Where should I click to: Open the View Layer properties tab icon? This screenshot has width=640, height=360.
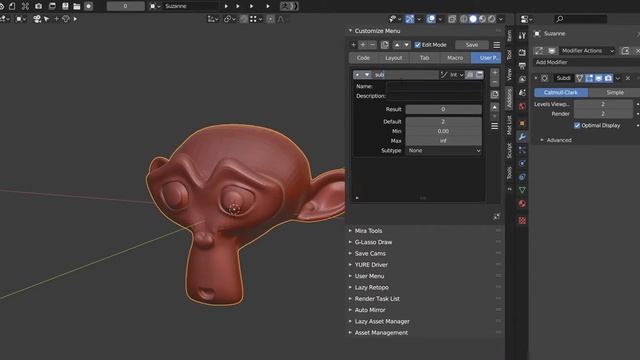point(522,79)
